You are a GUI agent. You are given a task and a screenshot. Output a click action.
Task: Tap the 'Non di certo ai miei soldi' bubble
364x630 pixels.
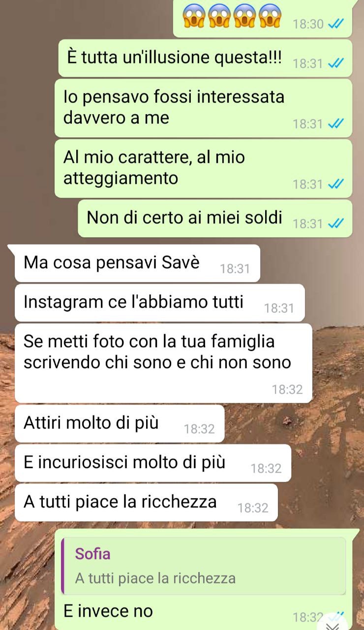(215, 218)
